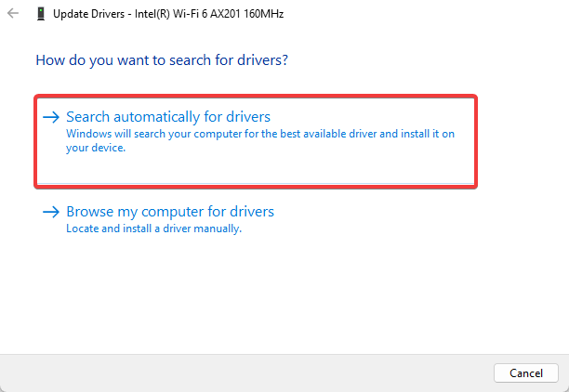Click the arrow beside Search automatically for drivers
This screenshot has height=392, width=569.
point(50,117)
